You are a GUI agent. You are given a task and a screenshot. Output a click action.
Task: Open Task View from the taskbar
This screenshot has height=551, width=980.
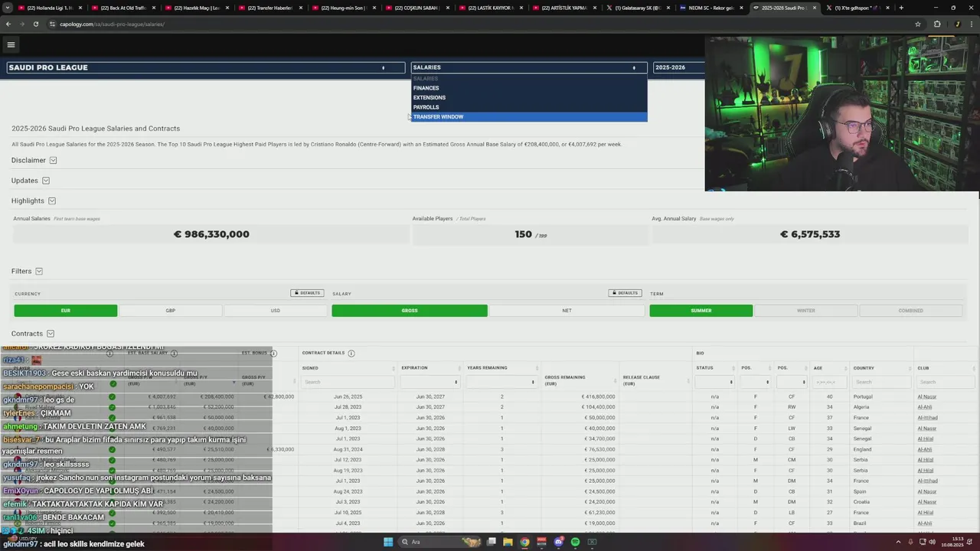pyautogui.click(x=491, y=542)
